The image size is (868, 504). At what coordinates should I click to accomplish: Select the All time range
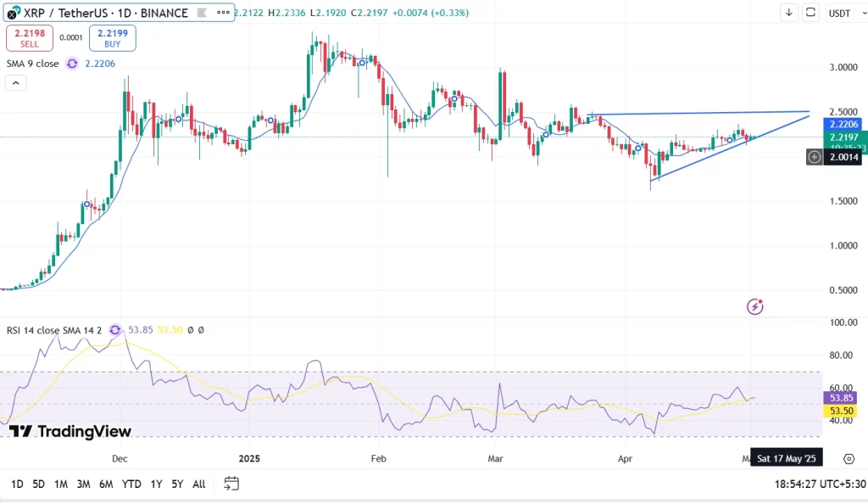[x=198, y=484]
